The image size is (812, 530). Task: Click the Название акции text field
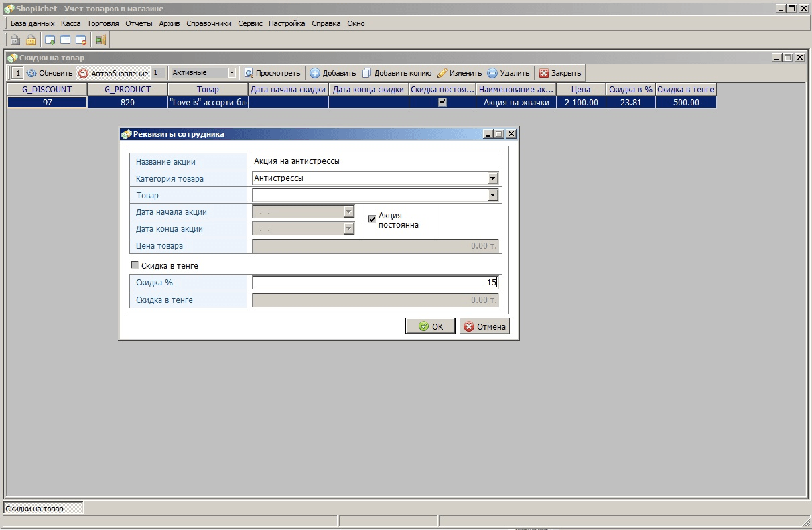click(x=375, y=161)
